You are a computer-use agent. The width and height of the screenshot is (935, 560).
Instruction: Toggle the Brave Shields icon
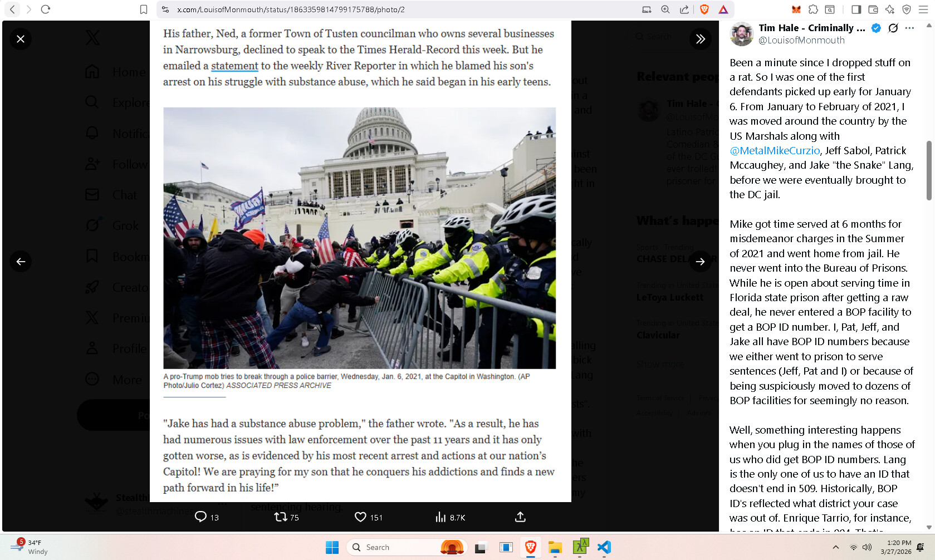coord(704,9)
